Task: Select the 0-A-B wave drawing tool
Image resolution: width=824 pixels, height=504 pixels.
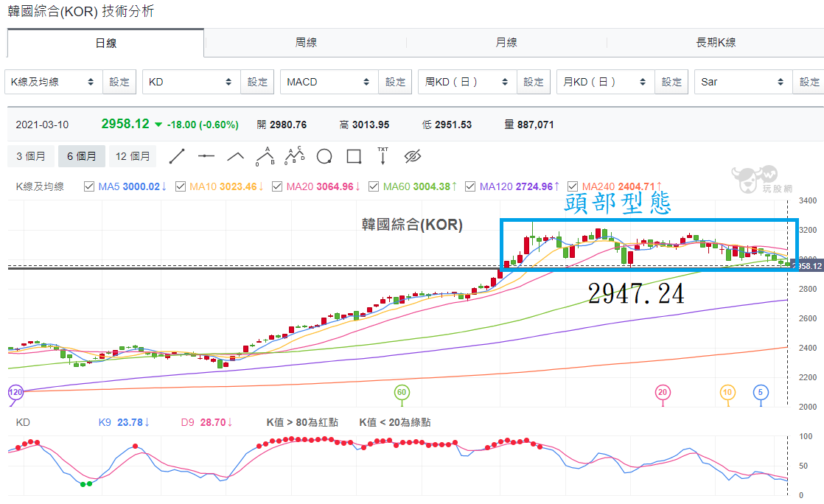Action: [265, 156]
